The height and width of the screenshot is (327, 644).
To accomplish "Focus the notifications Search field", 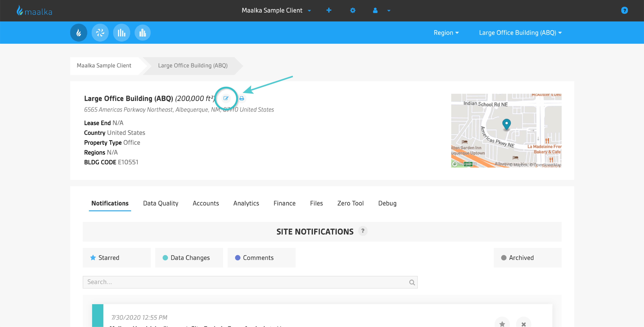I will coord(250,282).
